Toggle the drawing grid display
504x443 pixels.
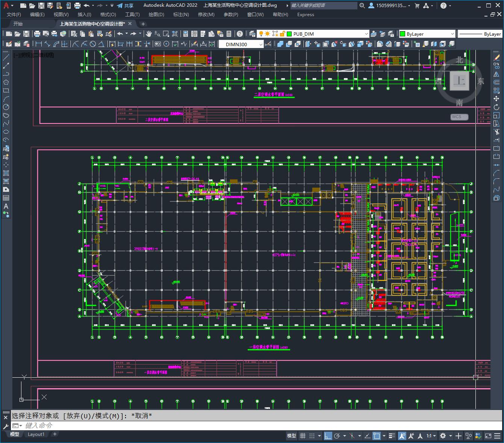pos(303,436)
